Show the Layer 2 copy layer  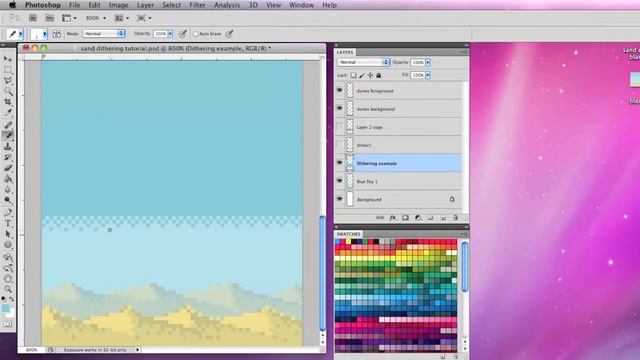click(340, 127)
